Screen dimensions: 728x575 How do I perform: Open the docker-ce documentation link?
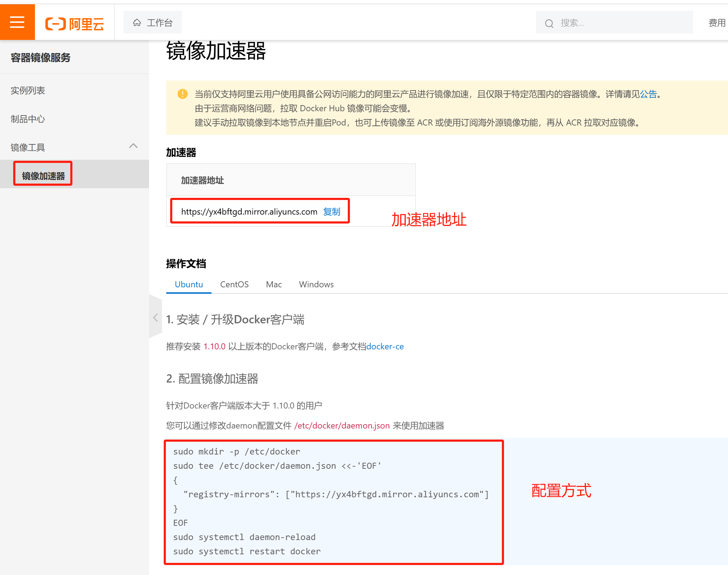tap(385, 346)
